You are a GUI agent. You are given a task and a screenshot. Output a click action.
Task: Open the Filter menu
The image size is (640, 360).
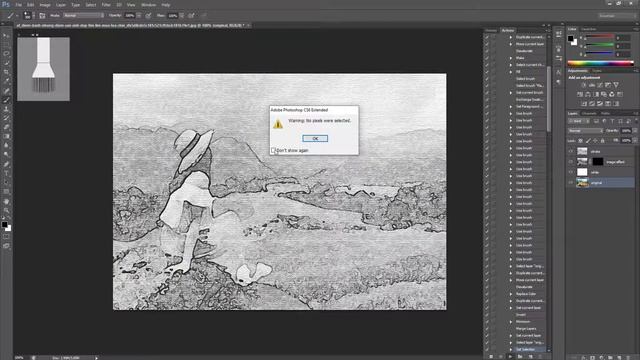click(x=106, y=5)
